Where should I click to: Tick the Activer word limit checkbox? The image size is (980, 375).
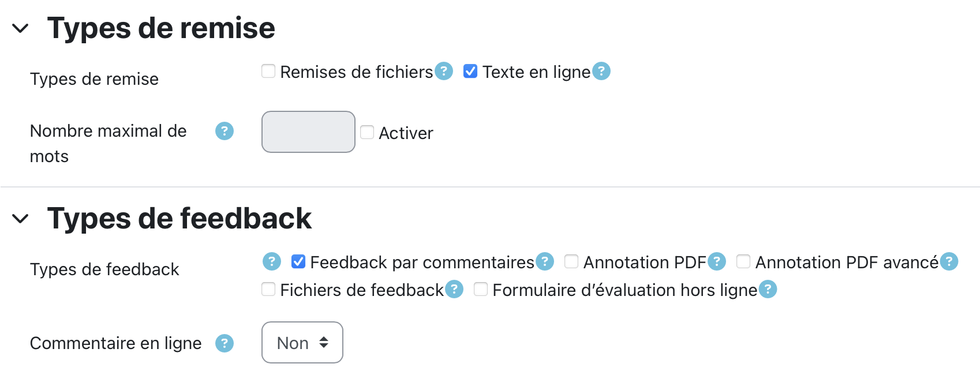pos(367,133)
